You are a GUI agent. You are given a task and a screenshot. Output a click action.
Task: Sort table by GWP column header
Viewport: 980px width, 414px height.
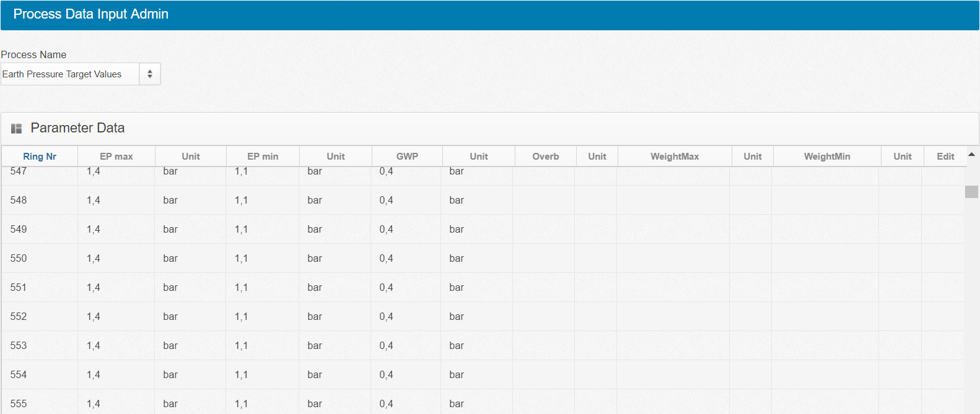(x=407, y=157)
